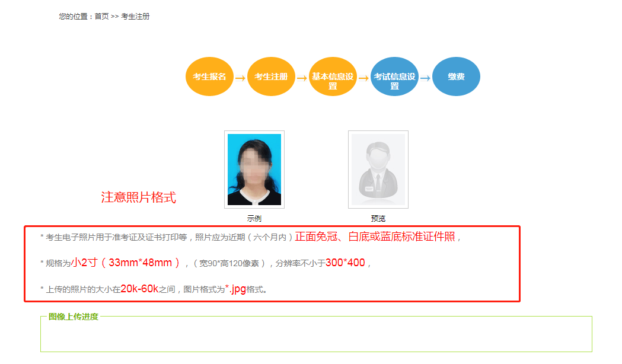This screenshot has width=622, height=364.
Task: Go to the 考试信息设置 step
Action: click(394, 76)
